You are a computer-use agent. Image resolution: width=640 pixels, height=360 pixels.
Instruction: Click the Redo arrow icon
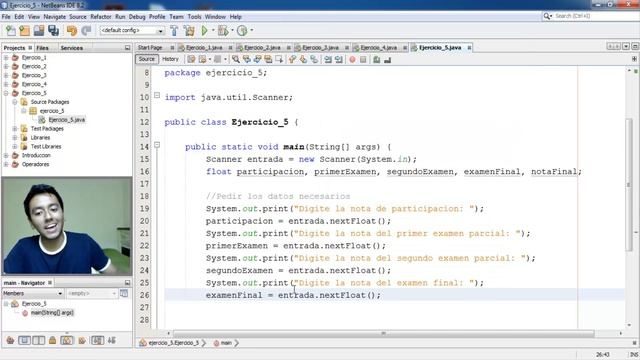coord(86,31)
